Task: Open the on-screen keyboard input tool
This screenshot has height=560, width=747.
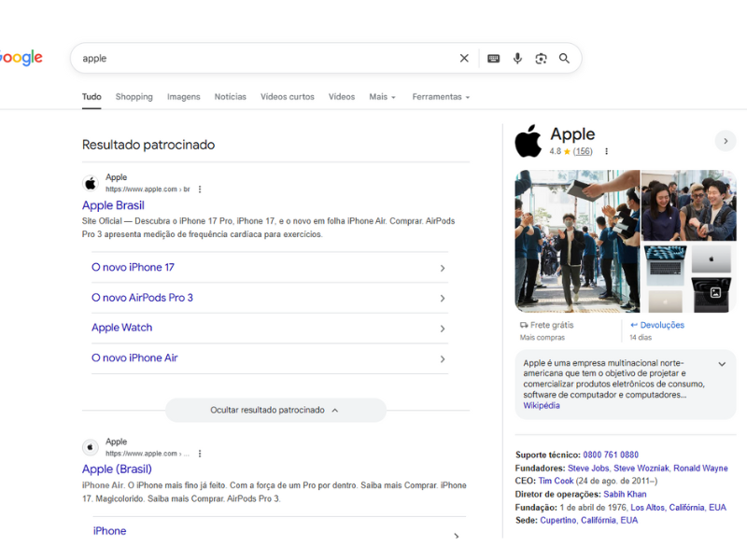Action: click(494, 58)
